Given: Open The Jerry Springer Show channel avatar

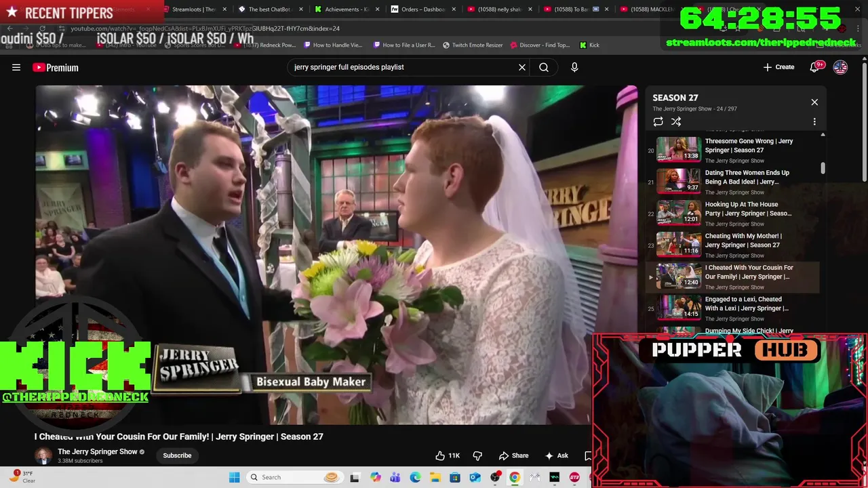Looking at the screenshot, I should 43,455.
